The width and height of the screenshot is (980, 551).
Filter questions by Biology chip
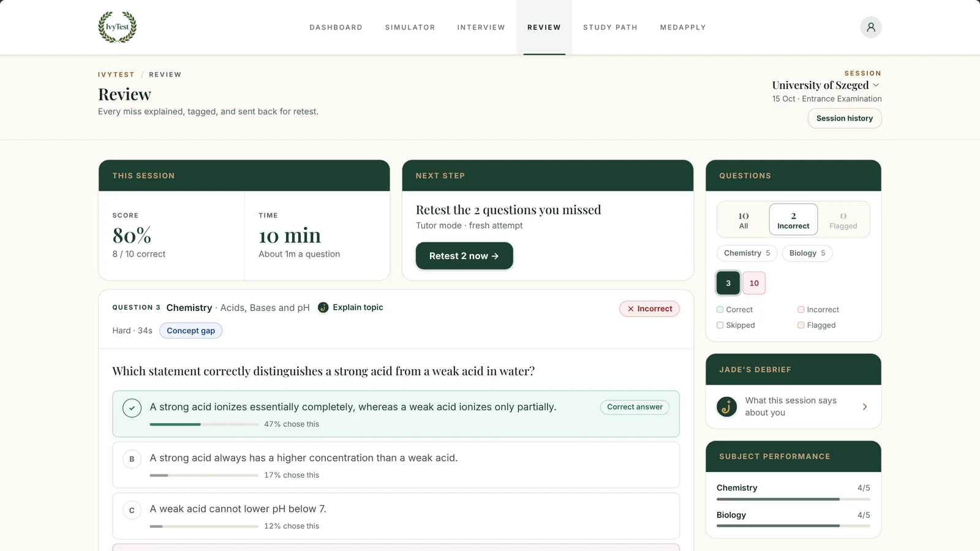pyautogui.click(x=807, y=253)
